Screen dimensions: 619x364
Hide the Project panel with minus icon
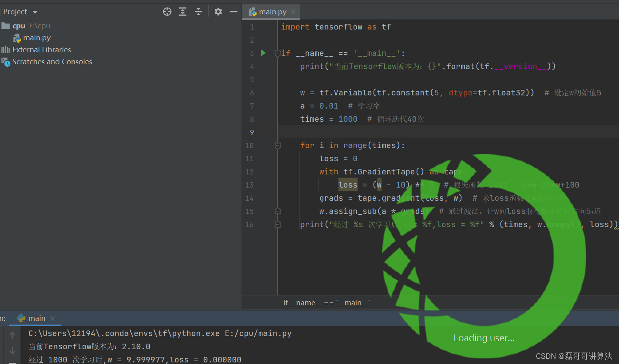(x=234, y=12)
